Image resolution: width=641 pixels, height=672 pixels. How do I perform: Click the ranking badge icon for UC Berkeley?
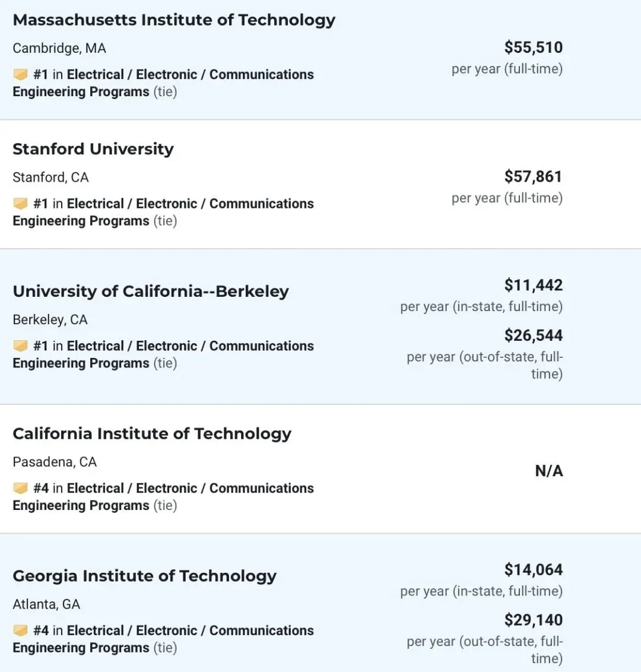click(21, 346)
